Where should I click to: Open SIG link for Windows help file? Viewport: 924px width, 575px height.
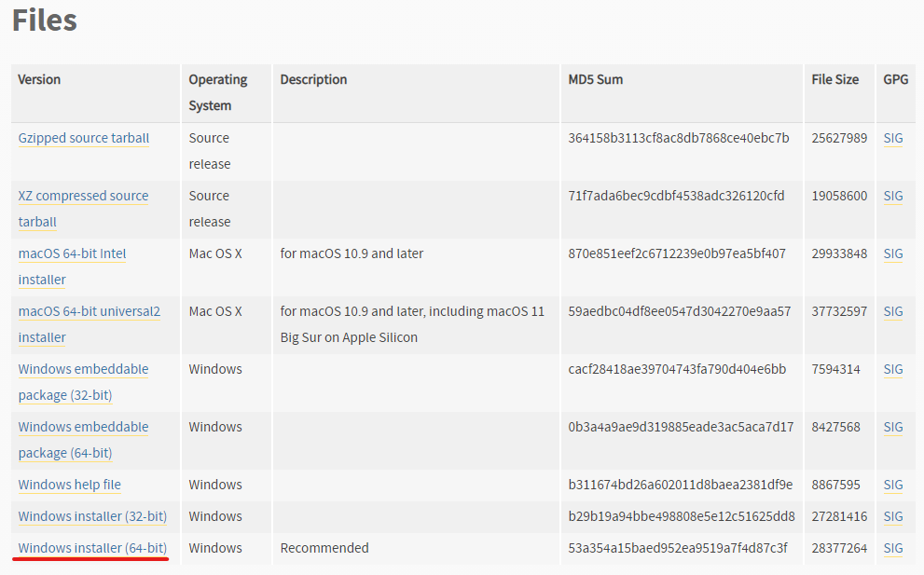pyautogui.click(x=893, y=485)
